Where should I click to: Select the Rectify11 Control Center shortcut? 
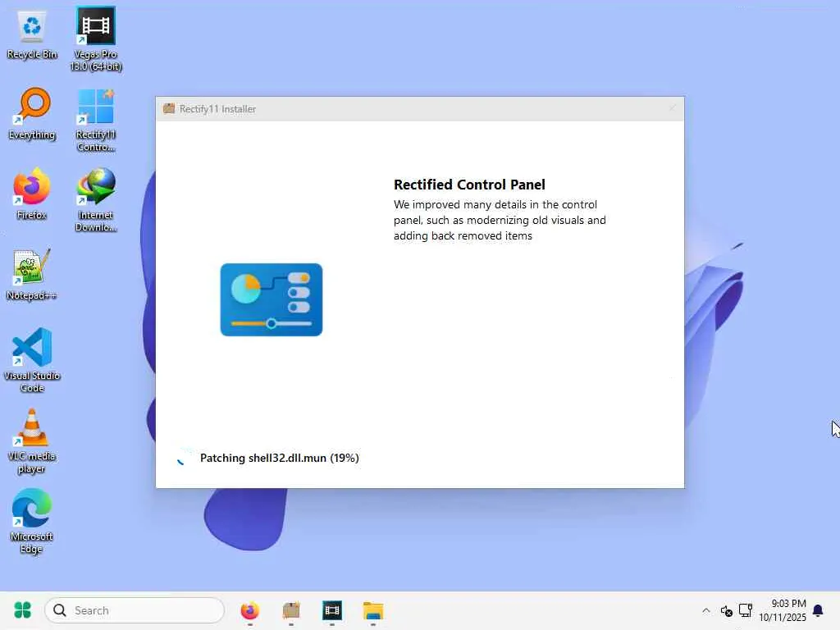96,120
